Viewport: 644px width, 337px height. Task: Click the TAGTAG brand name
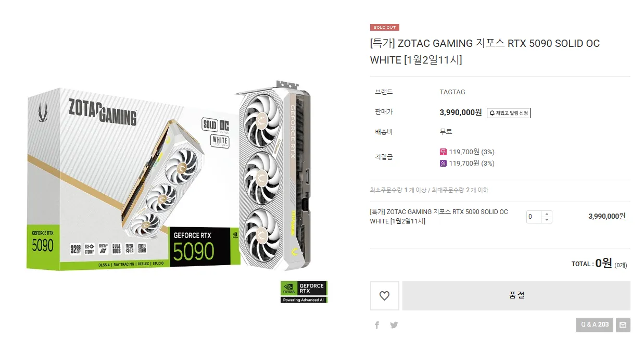pyautogui.click(x=452, y=92)
